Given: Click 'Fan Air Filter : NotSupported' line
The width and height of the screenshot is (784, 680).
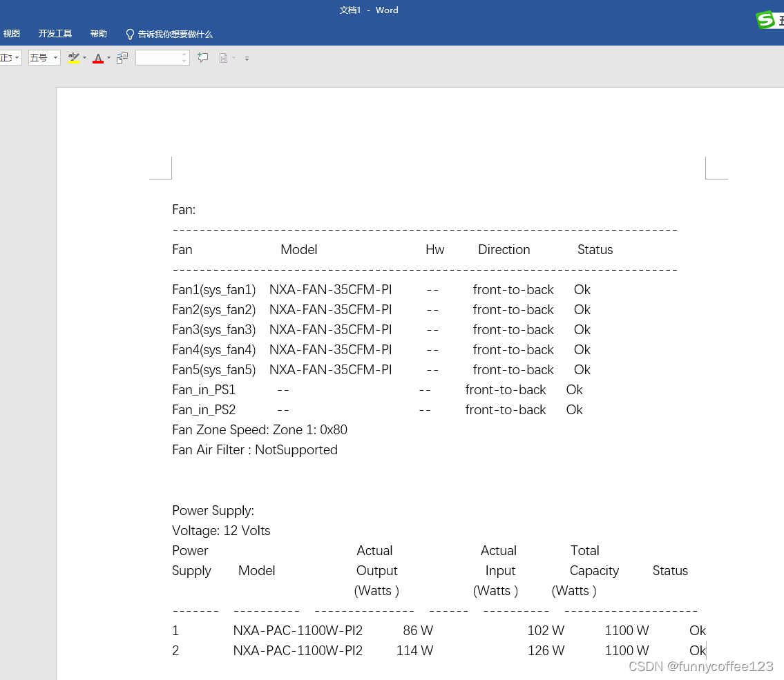Looking at the screenshot, I should [x=255, y=449].
